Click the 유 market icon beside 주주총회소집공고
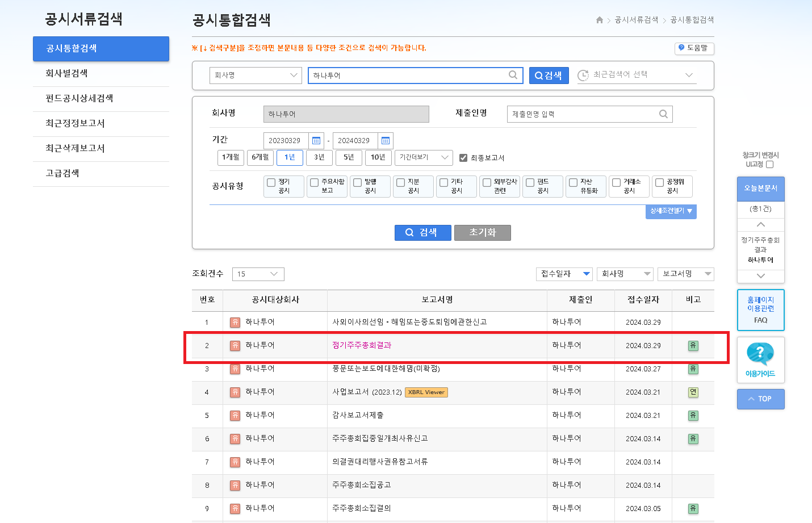Viewport: 812px width, 523px height. tap(235, 485)
